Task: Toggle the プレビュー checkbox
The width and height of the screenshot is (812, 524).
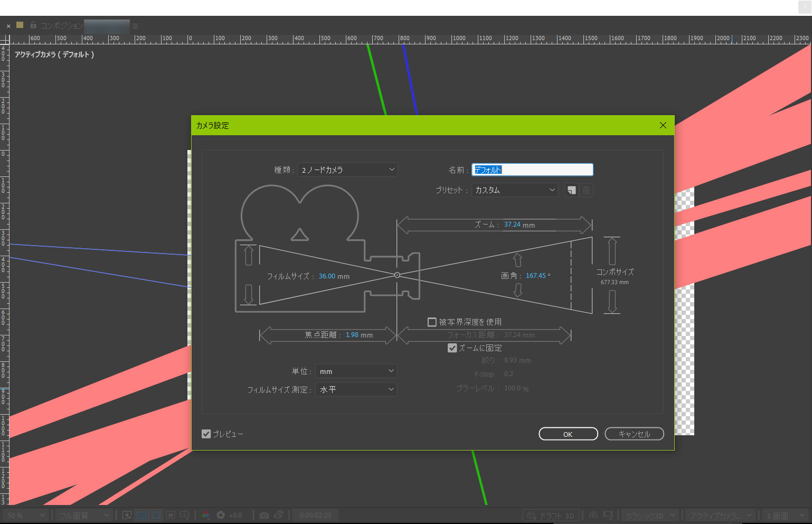Action: coord(206,434)
